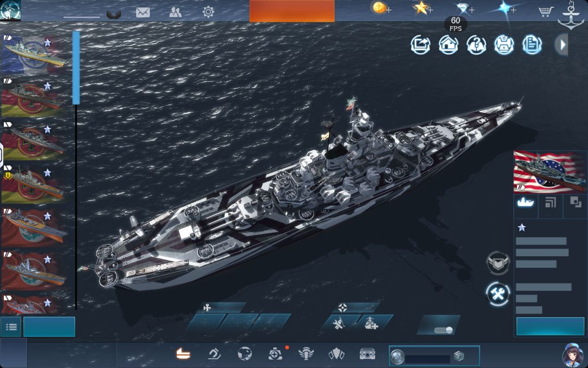This screenshot has height=368, width=588.
Task: Click the blue button beside list icon
Action: pyautogui.click(x=49, y=327)
